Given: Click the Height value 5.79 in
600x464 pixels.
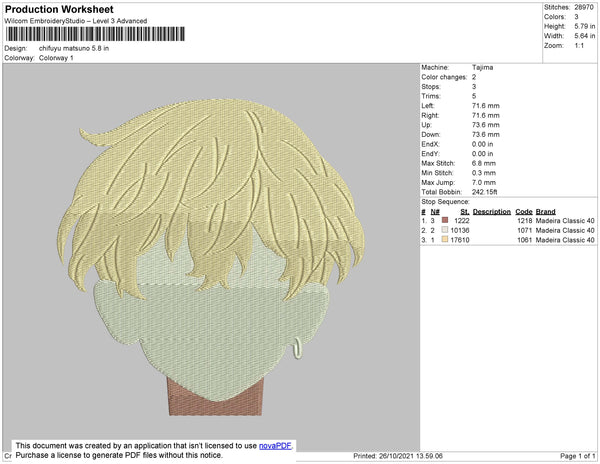Looking at the screenshot, I should [584, 26].
